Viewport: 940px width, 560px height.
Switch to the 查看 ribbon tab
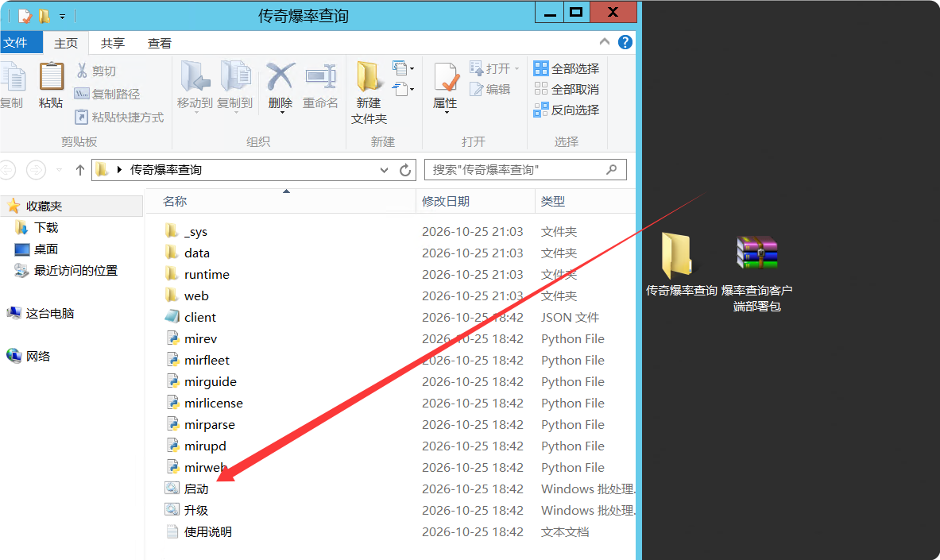coord(160,43)
